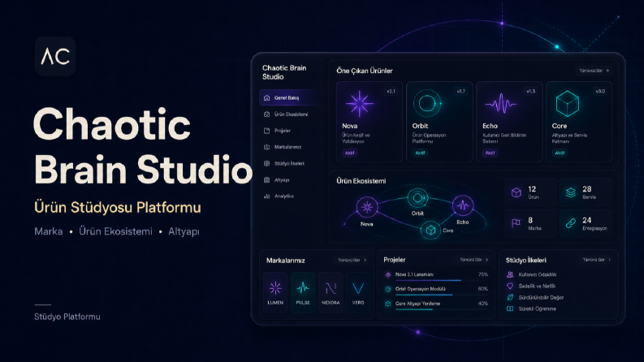
Task: Click the Orbit ring icon in product card
Action: pyautogui.click(x=427, y=103)
